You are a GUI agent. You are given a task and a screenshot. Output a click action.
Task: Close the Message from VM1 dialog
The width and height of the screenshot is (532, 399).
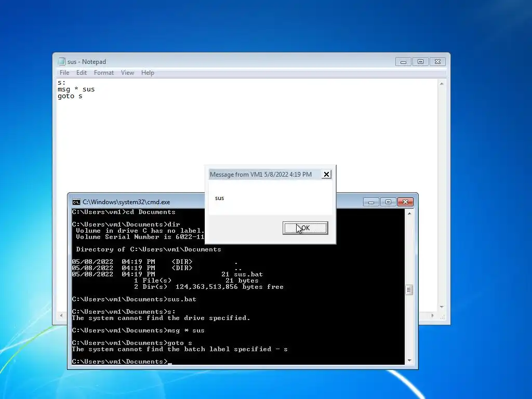click(326, 175)
